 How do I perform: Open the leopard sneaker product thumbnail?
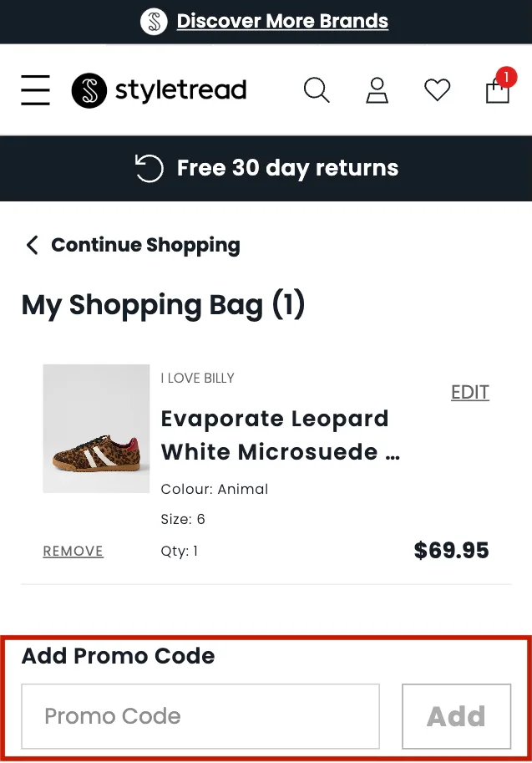point(96,429)
